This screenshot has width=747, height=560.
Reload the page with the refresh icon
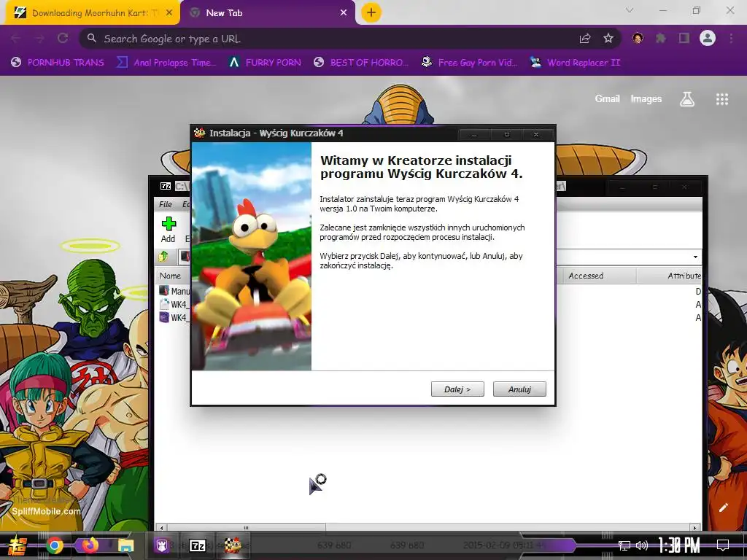click(63, 38)
